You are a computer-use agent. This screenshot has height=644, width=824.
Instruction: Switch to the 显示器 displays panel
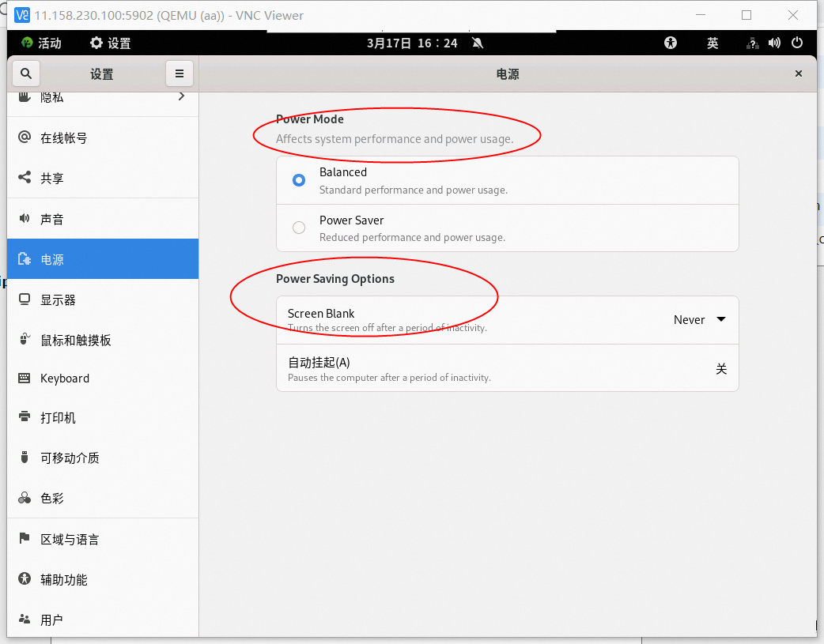point(58,299)
